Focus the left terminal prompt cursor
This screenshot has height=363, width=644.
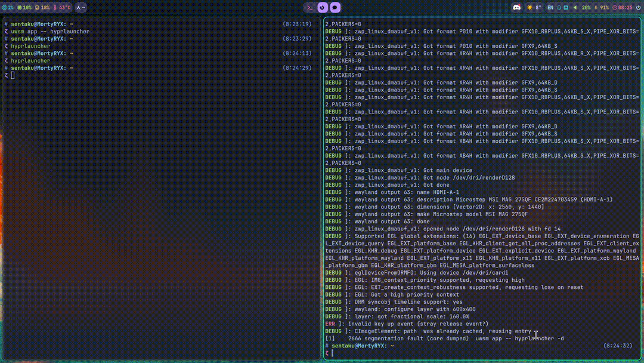[x=12, y=75]
